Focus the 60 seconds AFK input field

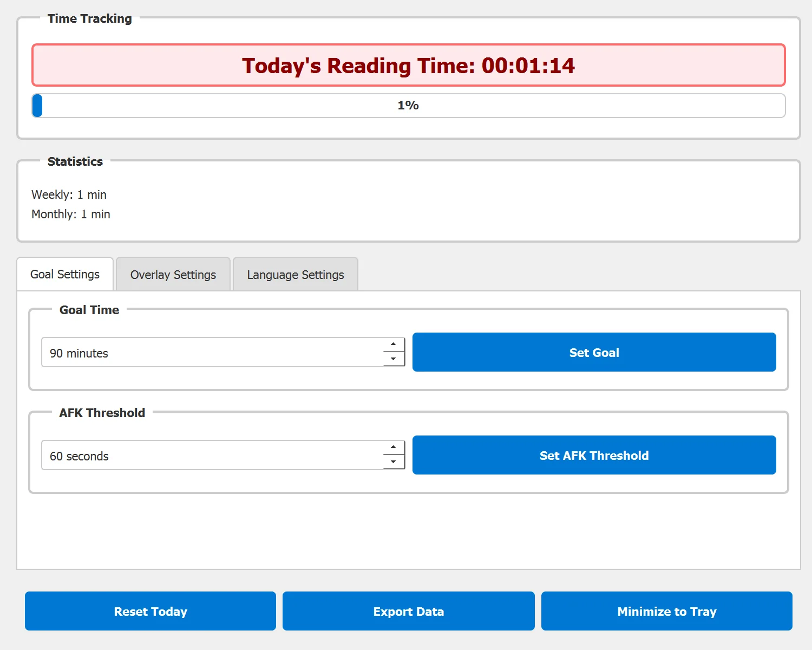tap(211, 456)
